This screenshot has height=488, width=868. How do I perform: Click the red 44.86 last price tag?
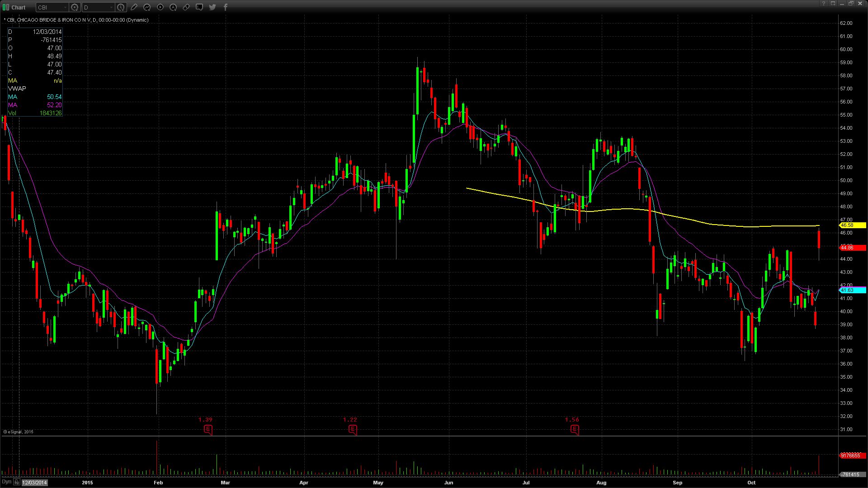pos(853,248)
